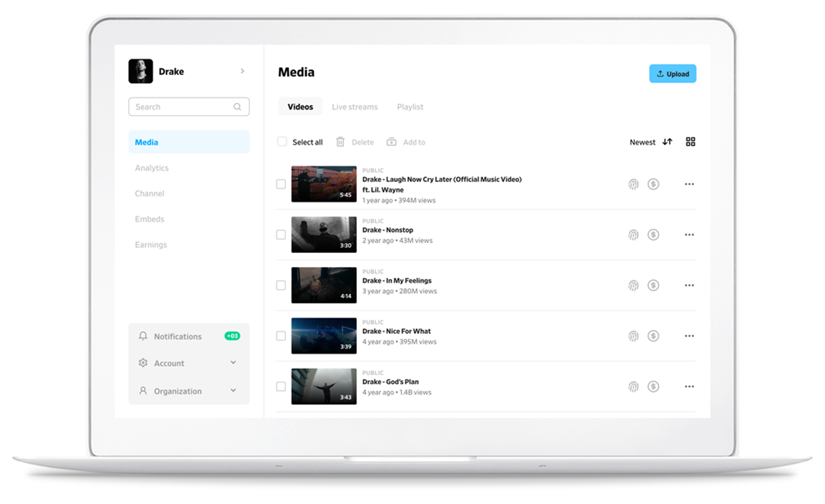This screenshot has height=504, width=825.
Task: Click the Delete text label
Action: click(362, 142)
